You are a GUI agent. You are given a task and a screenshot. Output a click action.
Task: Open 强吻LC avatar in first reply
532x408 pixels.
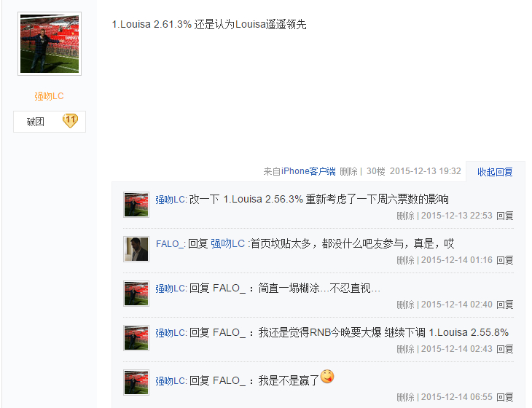[x=136, y=205]
